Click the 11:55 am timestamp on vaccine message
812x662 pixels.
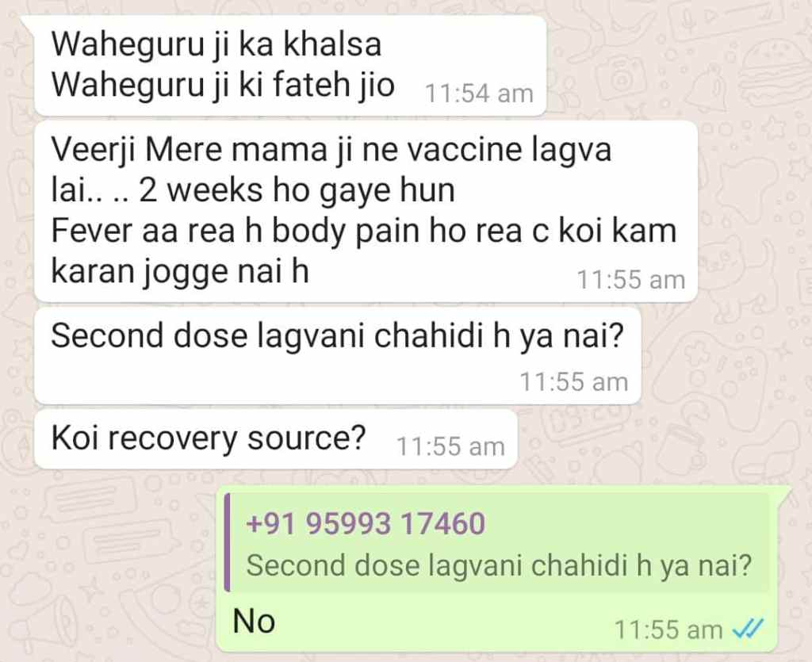pos(630,280)
